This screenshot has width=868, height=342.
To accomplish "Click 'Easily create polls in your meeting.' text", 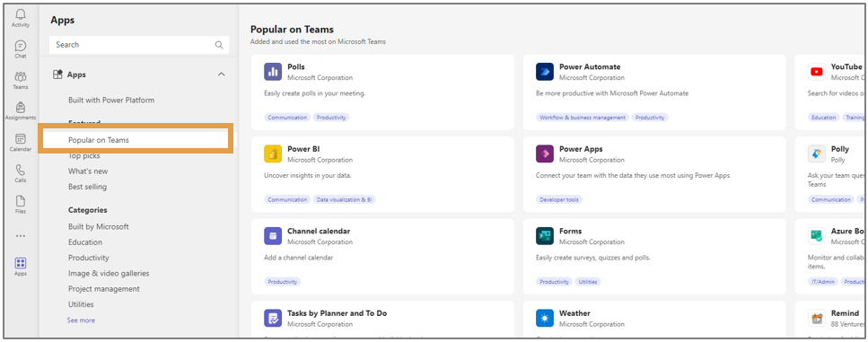I will pos(315,93).
